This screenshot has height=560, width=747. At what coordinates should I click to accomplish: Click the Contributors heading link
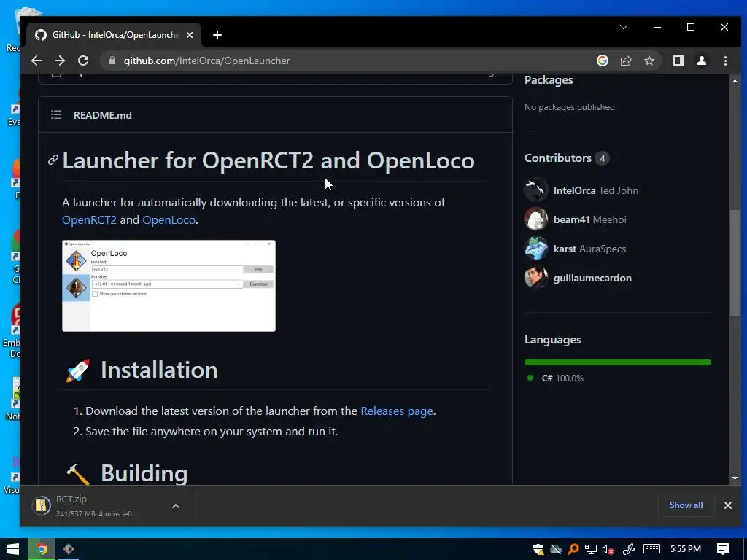pyautogui.click(x=557, y=158)
